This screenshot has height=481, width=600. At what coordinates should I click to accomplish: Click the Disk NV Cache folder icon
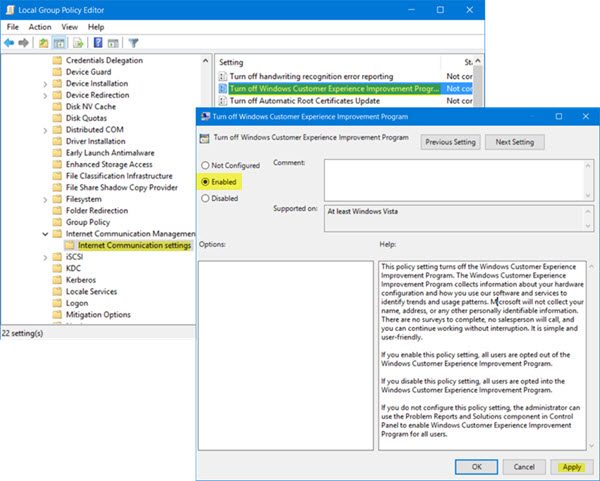(x=57, y=106)
